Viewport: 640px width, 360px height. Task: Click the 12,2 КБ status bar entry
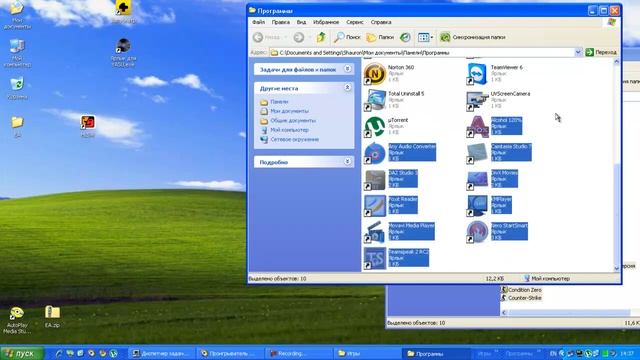pyautogui.click(x=495, y=279)
